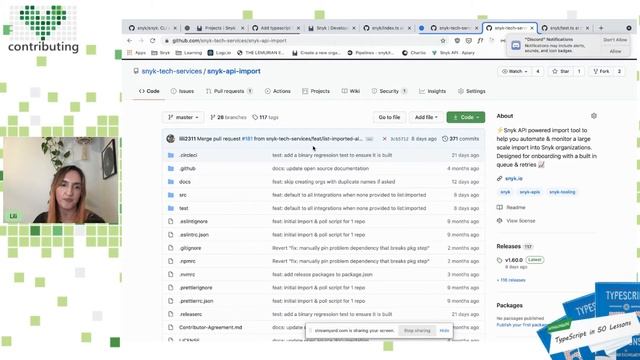This screenshot has width=640, height=360.
Task: Open the .releaserc file
Action: click(x=191, y=314)
